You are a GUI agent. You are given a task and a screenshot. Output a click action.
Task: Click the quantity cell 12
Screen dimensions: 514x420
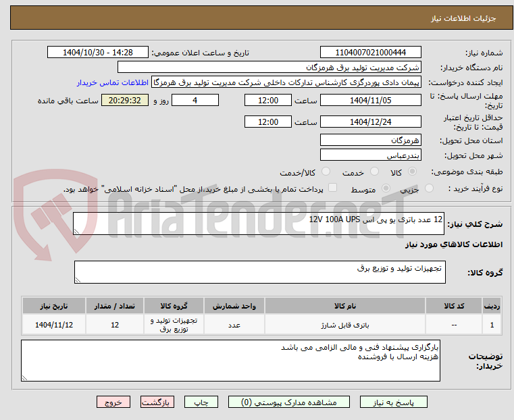point(114,325)
